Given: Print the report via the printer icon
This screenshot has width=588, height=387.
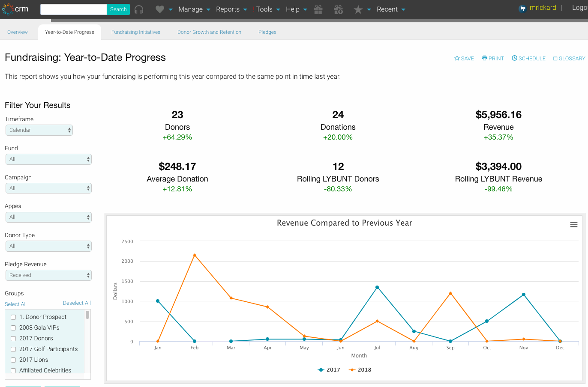Looking at the screenshot, I should (492, 58).
